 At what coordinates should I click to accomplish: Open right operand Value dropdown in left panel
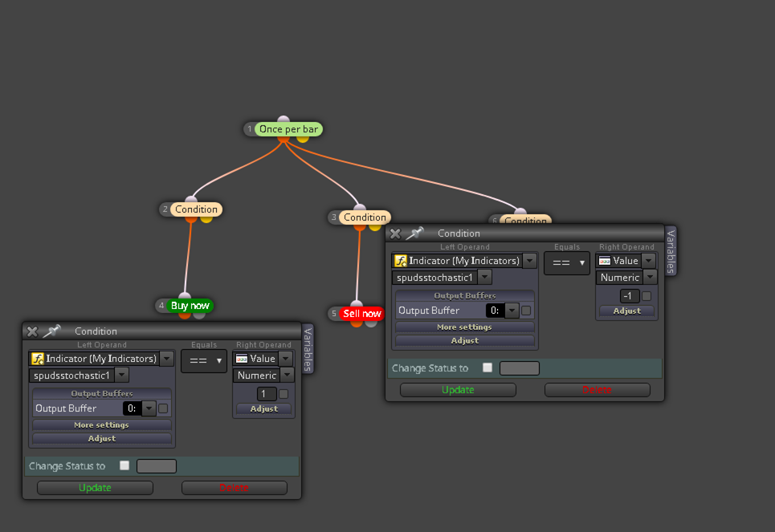coord(285,359)
